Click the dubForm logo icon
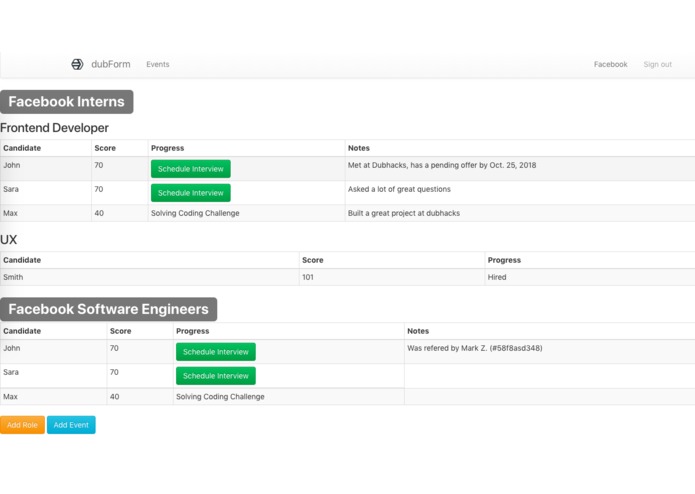This screenshot has height=494, width=695. click(77, 64)
